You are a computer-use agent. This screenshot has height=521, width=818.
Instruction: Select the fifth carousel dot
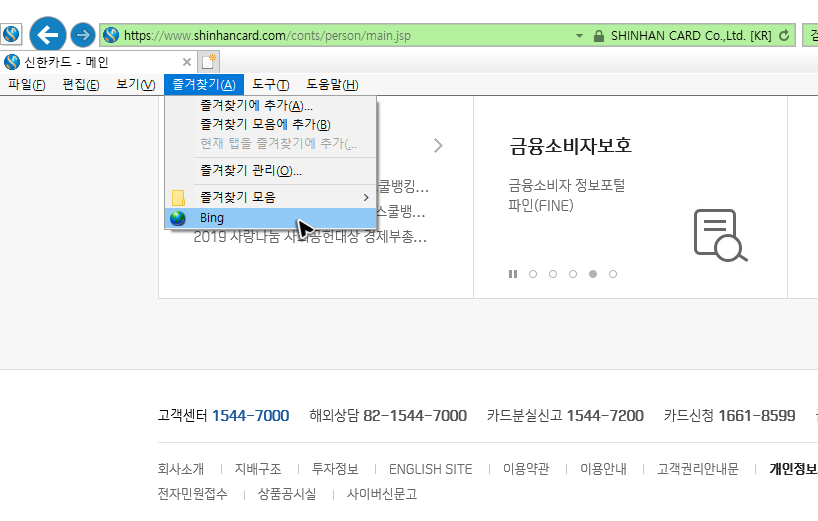pyautogui.click(x=613, y=274)
